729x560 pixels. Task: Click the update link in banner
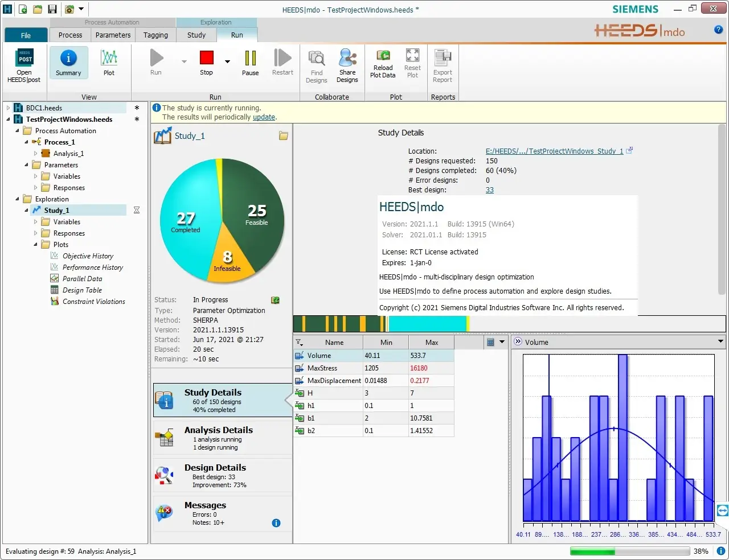coord(264,117)
